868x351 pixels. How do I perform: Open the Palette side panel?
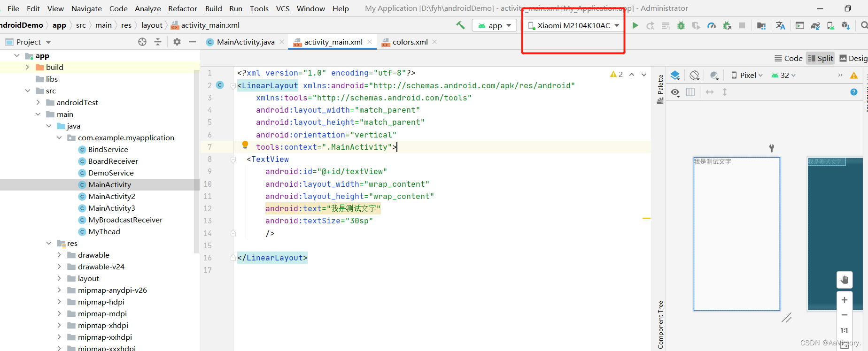pos(660,89)
